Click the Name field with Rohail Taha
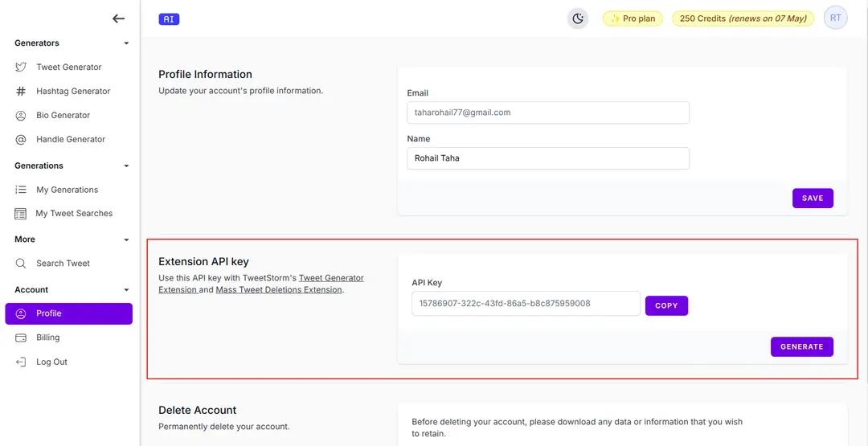The width and height of the screenshot is (868, 446). 548,158
